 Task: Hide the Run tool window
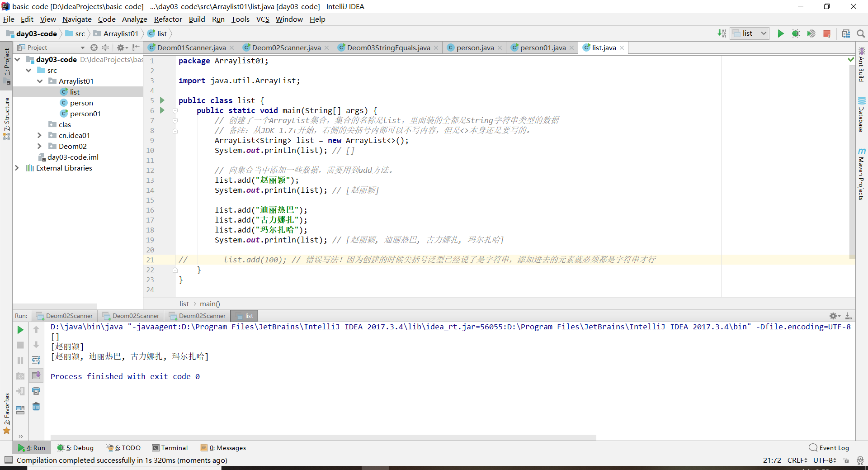coord(849,316)
